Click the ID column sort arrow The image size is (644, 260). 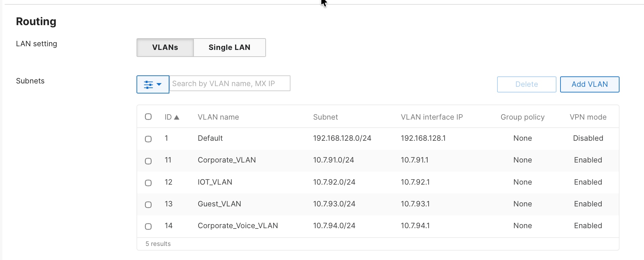[177, 117]
